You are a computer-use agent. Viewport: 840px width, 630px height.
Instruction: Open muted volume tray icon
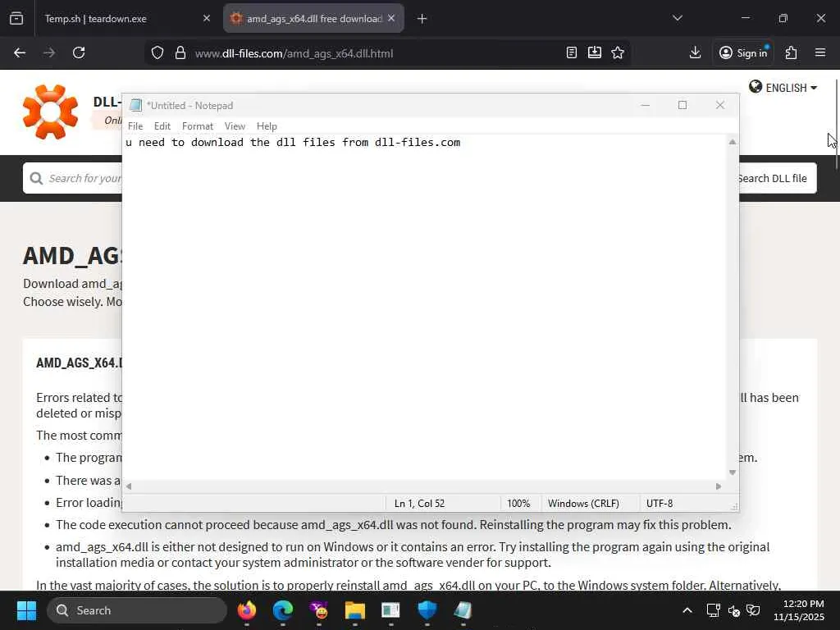pyautogui.click(x=733, y=610)
